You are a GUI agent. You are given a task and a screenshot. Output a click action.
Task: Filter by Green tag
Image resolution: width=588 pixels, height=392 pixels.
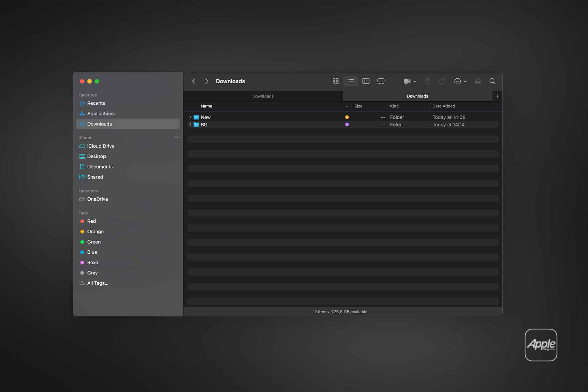(128, 242)
